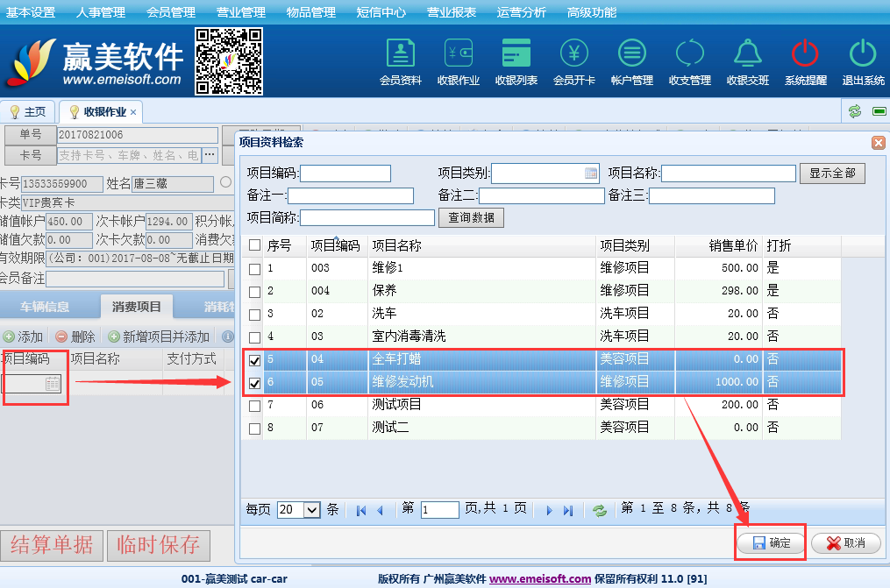The height and width of the screenshot is (588, 890).
Task: Click the 查询数据 search button
Action: [472, 217]
